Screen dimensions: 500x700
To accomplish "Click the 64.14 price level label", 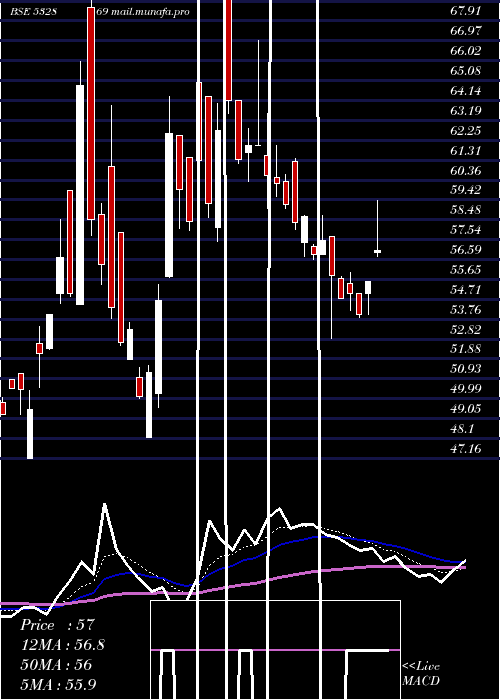I will [466, 91].
